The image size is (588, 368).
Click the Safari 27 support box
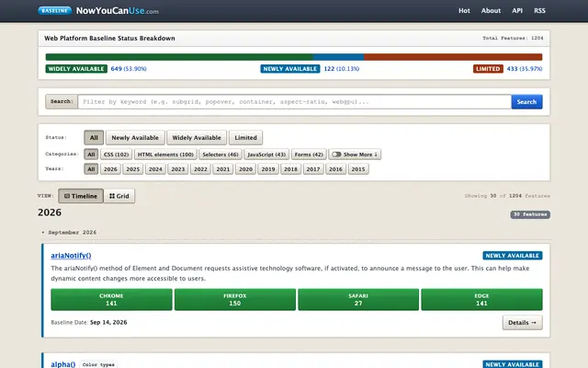(x=358, y=299)
